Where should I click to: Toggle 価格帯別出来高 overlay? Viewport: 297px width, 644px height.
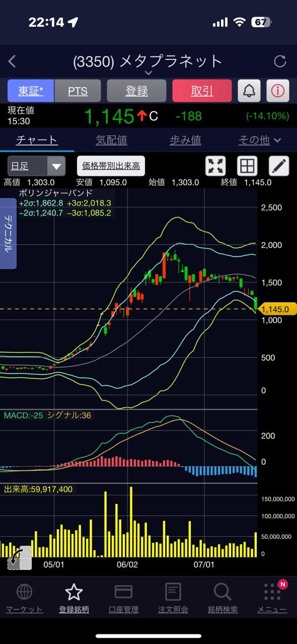click(111, 166)
